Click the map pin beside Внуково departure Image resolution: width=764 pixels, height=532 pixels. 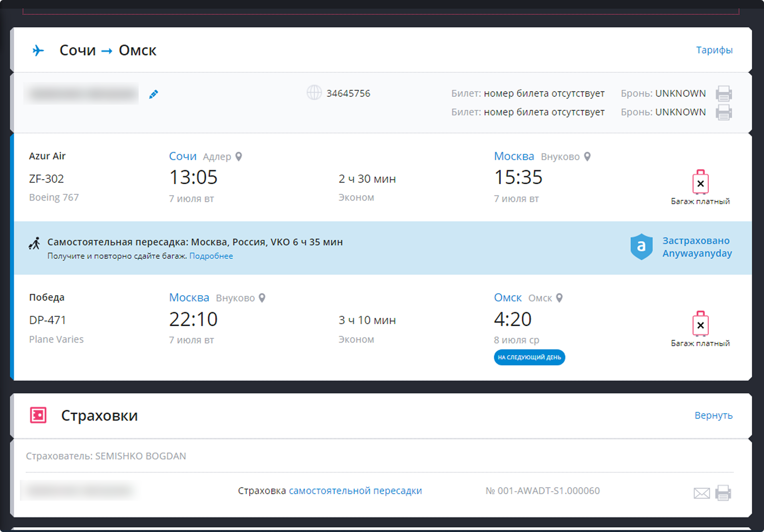262,298
